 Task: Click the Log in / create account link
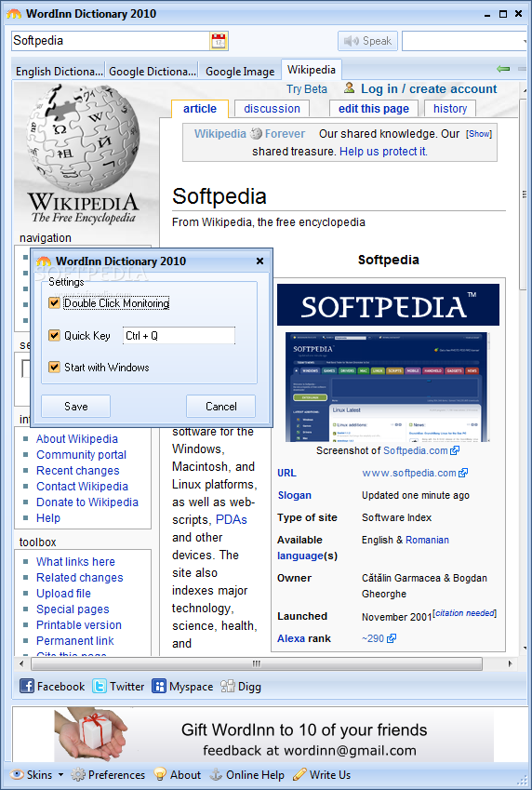click(x=429, y=88)
